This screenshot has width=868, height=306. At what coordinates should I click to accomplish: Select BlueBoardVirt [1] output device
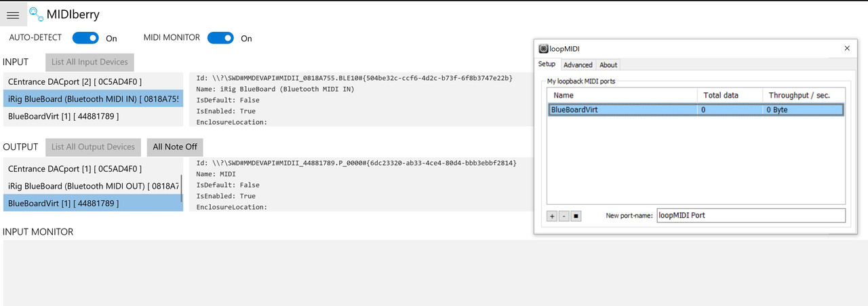92,203
